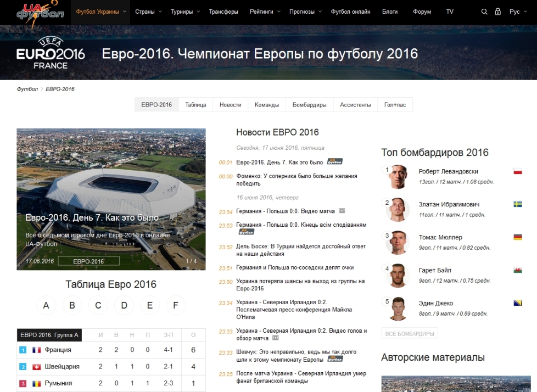Expand the Футбол Украины dropdown menu
This screenshot has height=392, width=537.
[101, 12]
